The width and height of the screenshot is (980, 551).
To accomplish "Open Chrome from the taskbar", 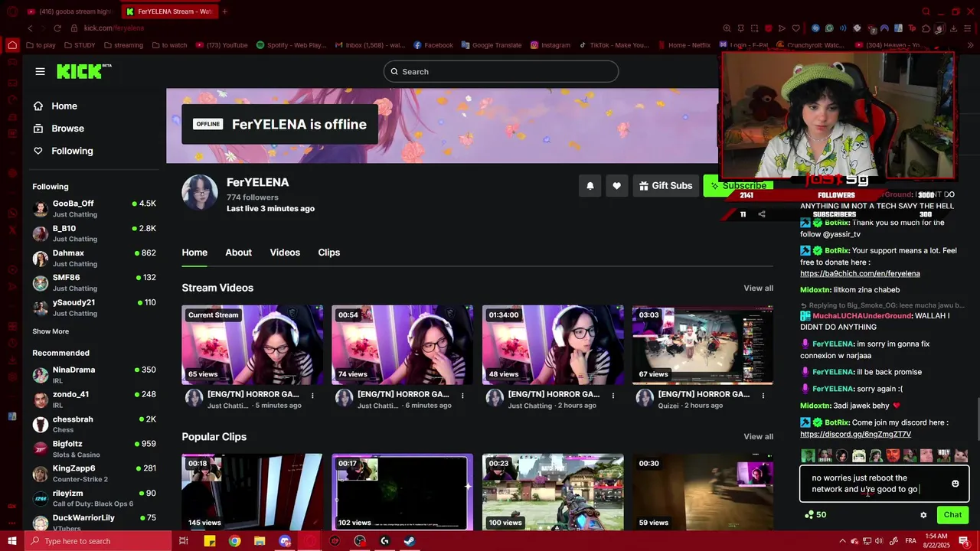I will click(234, 541).
